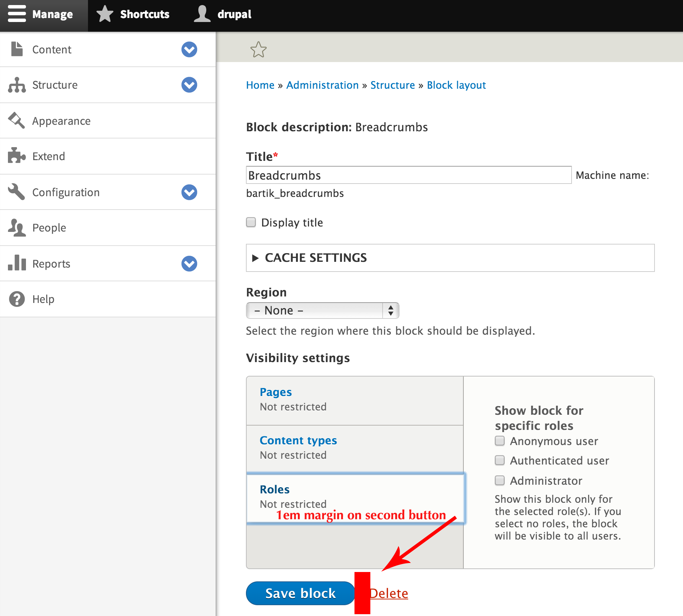
Task: Click the Help question mark icon
Action: (x=17, y=299)
